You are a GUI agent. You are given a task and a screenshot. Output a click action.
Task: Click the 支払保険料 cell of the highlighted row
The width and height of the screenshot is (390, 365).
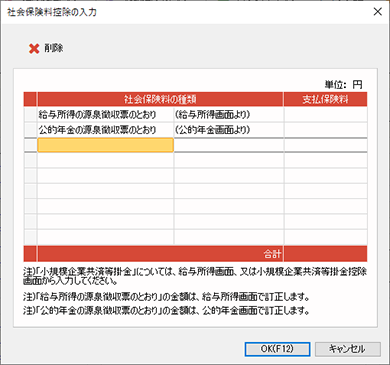click(x=326, y=145)
